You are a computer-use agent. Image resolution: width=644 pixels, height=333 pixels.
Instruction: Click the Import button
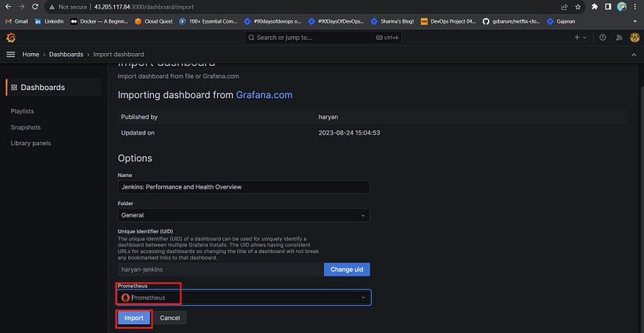pos(134,318)
